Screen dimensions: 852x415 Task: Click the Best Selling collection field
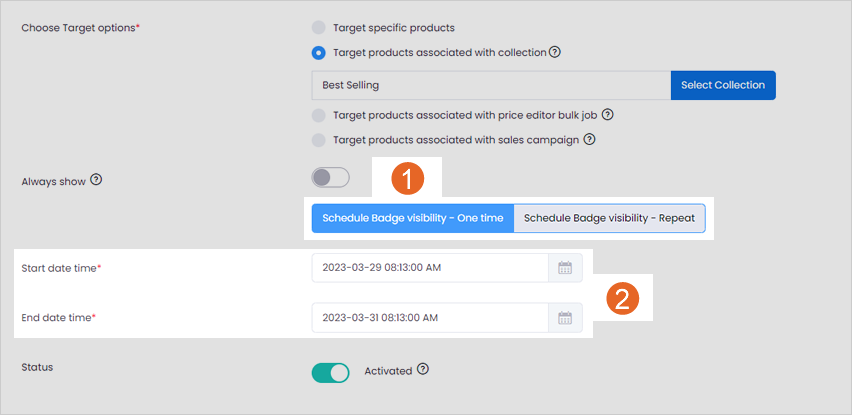(x=491, y=85)
